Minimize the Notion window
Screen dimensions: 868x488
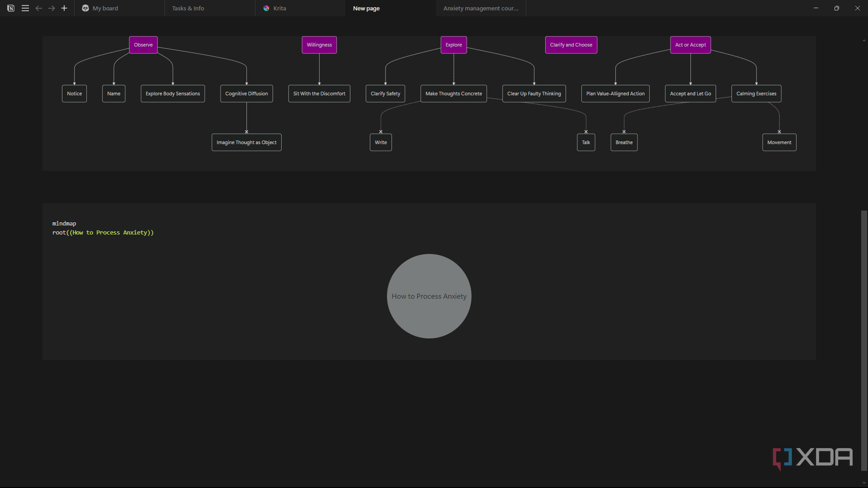click(816, 8)
